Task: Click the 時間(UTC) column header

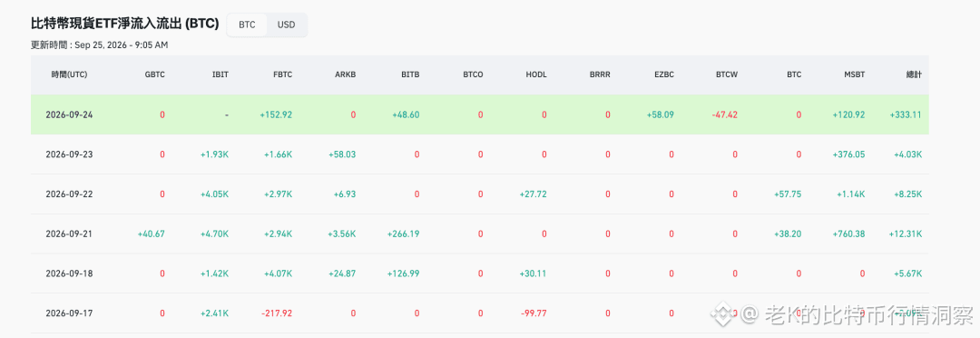Action: tap(69, 75)
